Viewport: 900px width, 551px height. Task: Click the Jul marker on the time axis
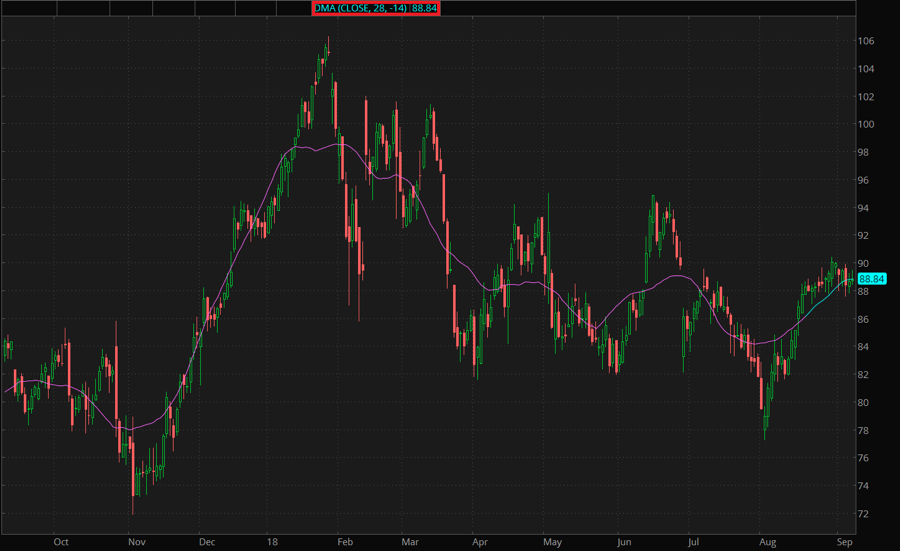coord(694,541)
